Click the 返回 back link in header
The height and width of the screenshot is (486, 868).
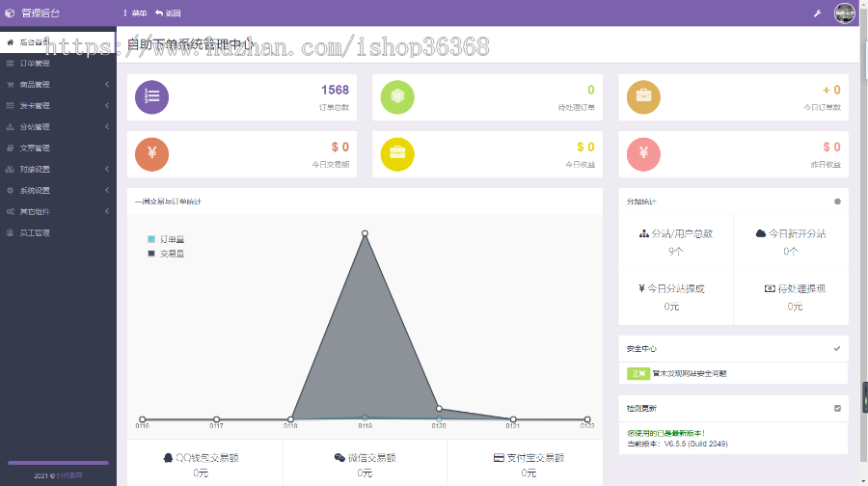pyautogui.click(x=168, y=13)
